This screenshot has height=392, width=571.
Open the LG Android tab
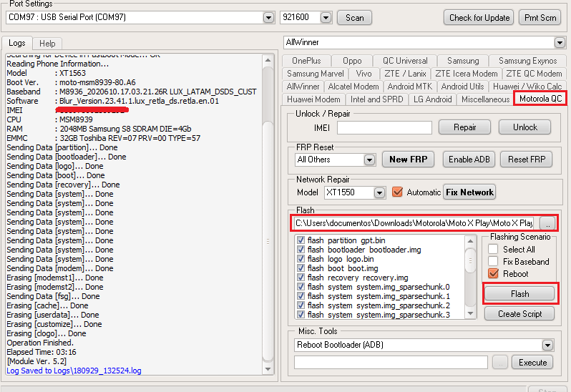click(432, 99)
